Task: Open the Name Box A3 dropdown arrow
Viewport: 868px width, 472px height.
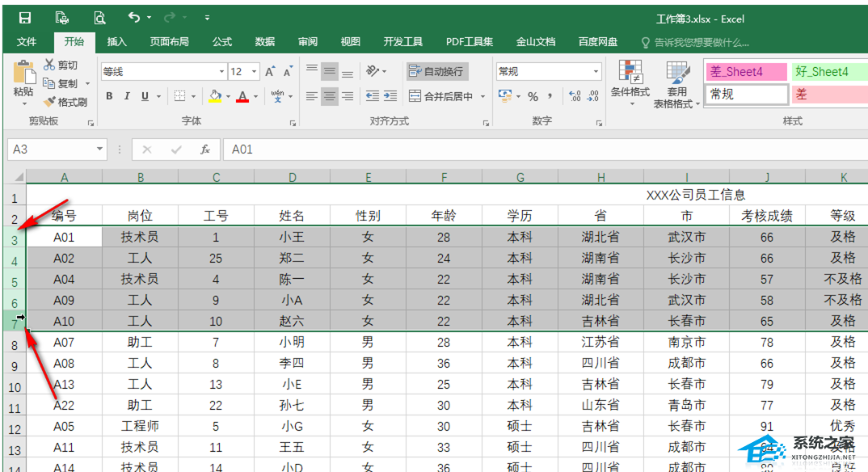Action: [x=99, y=149]
